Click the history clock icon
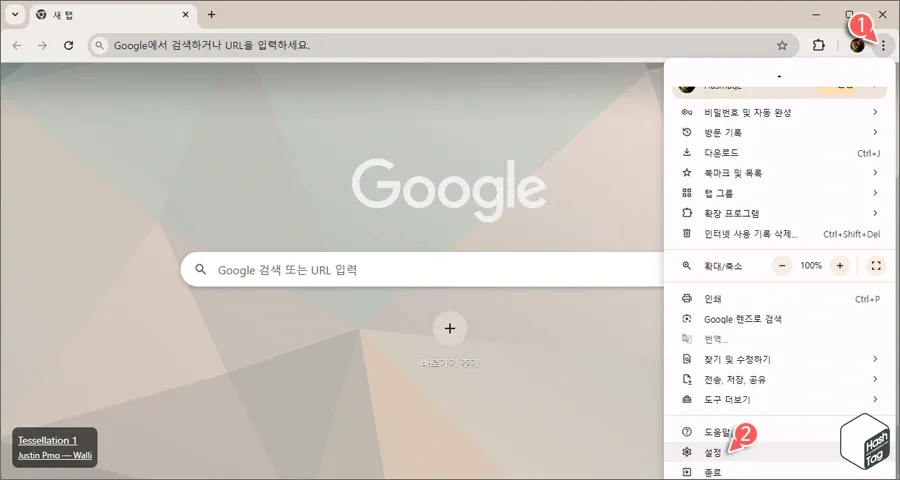Image resolution: width=900 pixels, height=480 pixels. pyautogui.click(x=686, y=133)
